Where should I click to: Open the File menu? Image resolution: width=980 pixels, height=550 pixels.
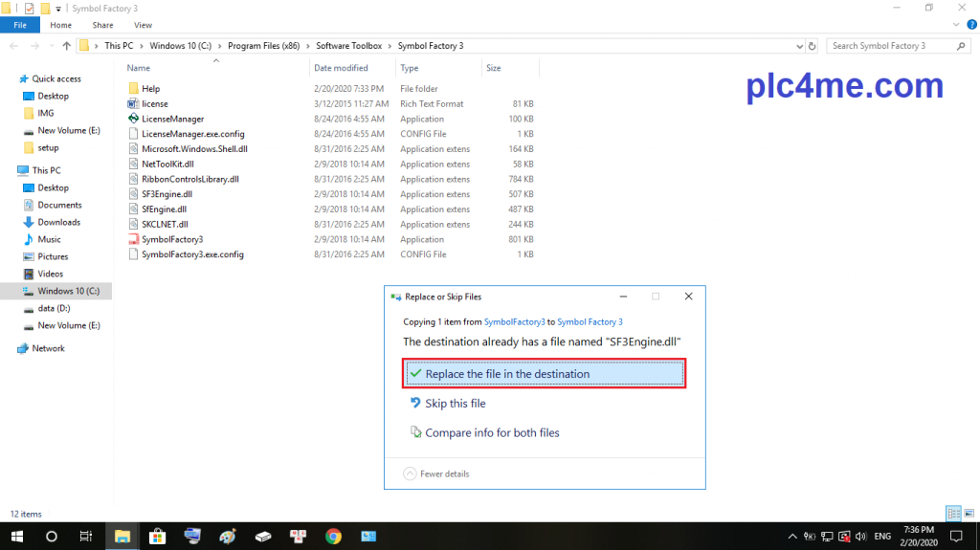[20, 25]
